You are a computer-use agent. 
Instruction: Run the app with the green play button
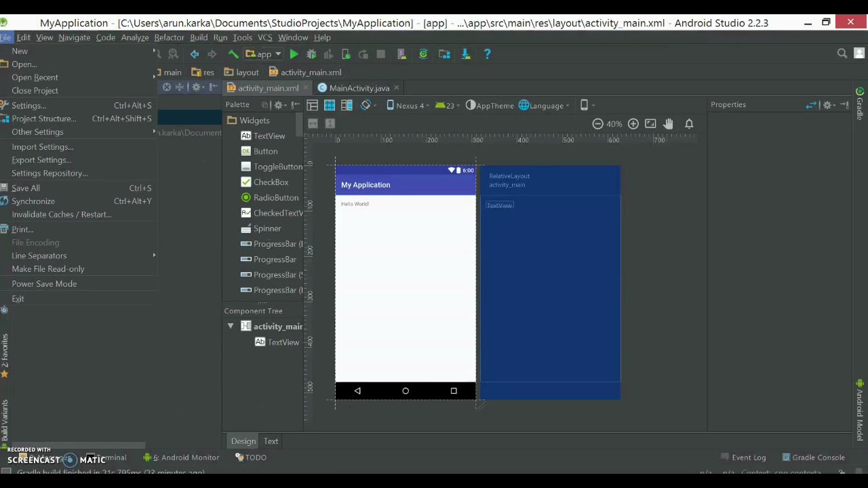(294, 54)
